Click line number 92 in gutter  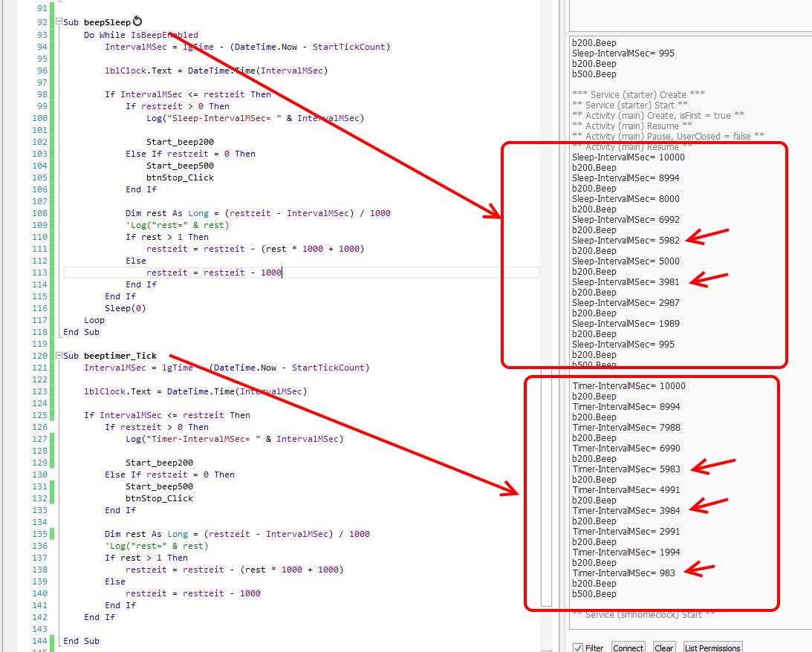click(x=42, y=22)
